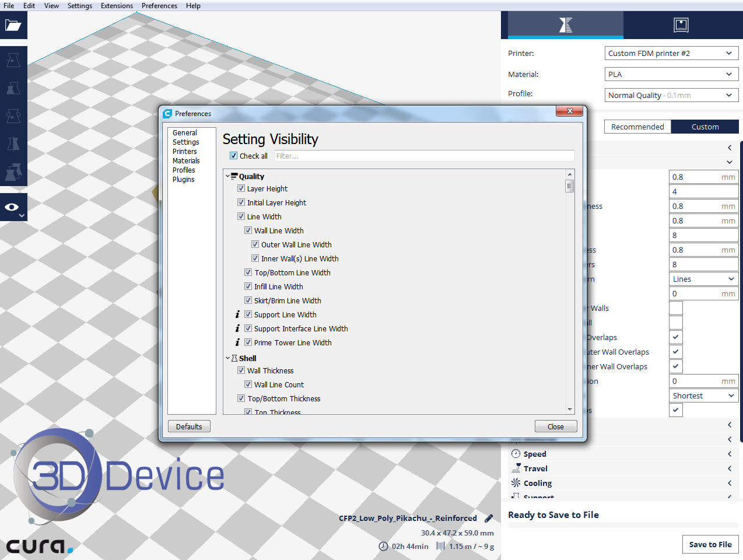Viewport: 743px width, 560px height.
Task: Select Plugins in Preferences sidebar
Action: (x=183, y=180)
